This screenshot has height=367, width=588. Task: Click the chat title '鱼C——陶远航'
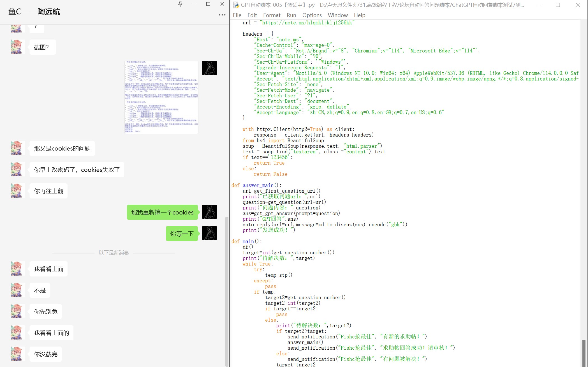[34, 11]
